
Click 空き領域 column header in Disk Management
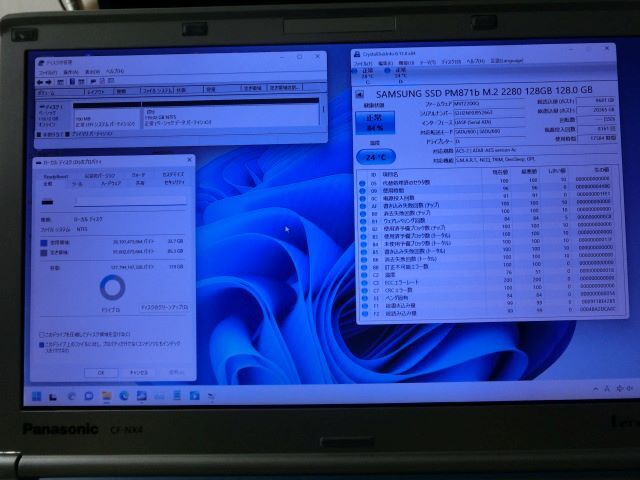click(253, 88)
